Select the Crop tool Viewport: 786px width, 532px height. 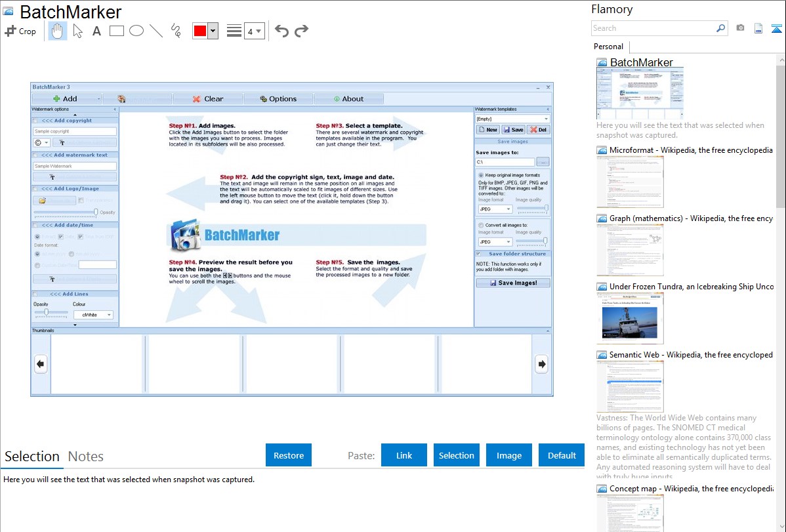pos(20,31)
